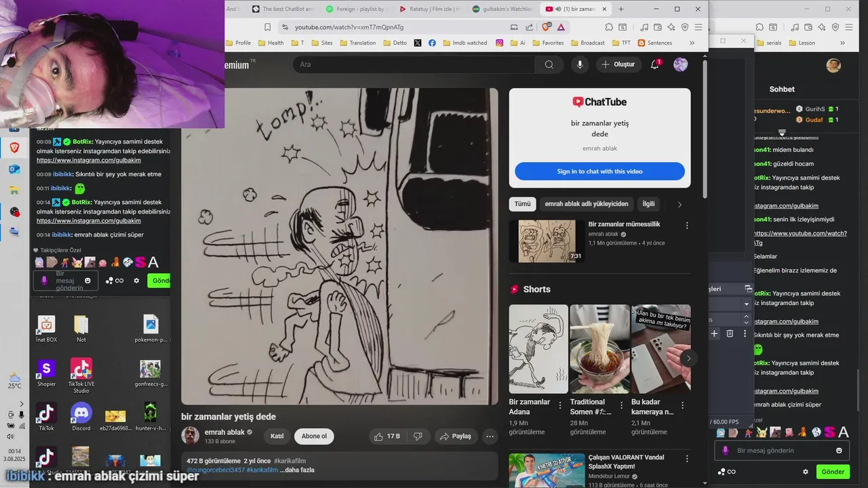Open the Facebook bookmark shortcut
Viewport: 868px width, 488px height.
(432, 43)
